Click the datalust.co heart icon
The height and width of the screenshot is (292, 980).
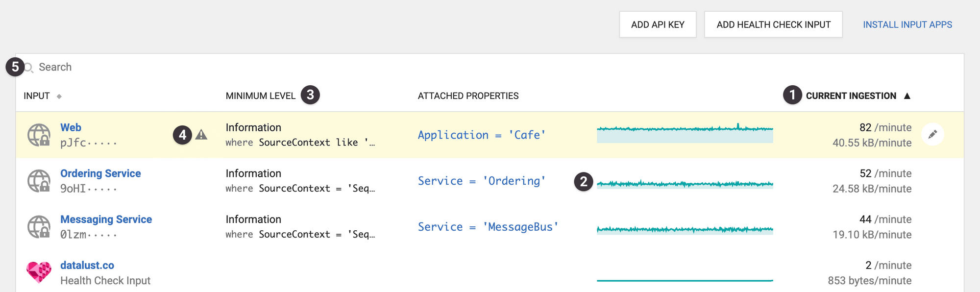[x=39, y=272]
